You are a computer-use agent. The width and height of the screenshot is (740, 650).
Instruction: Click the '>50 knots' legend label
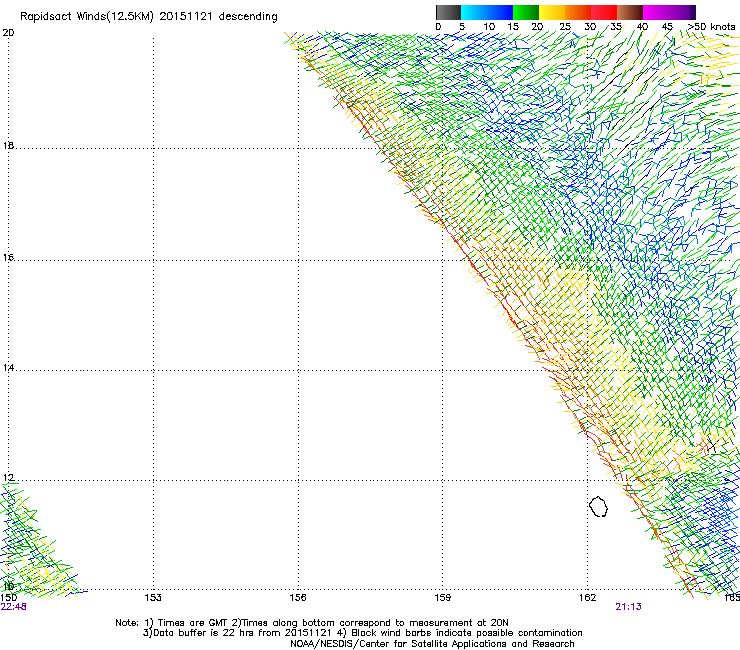pos(711,27)
